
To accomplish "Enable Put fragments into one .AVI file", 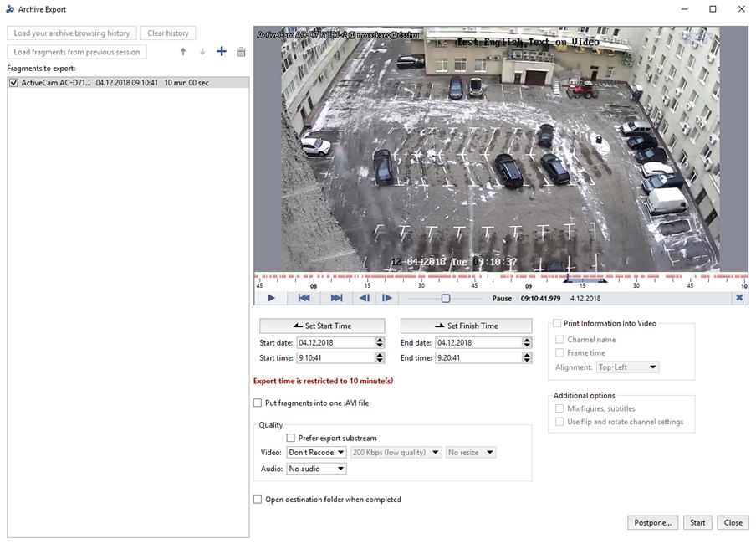I will coord(258,403).
